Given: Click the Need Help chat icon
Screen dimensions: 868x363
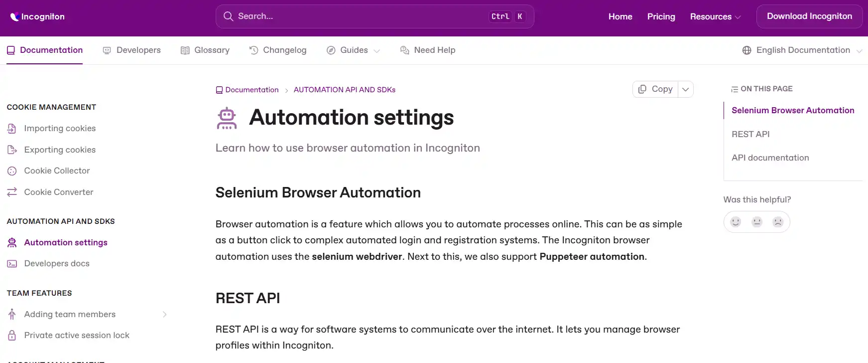Looking at the screenshot, I should [x=405, y=50].
